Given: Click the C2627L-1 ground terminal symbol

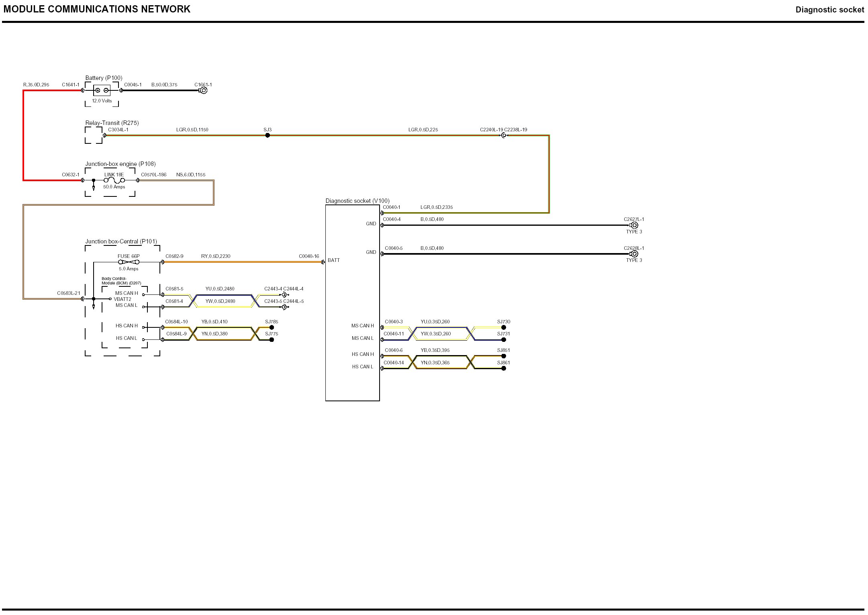Looking at the screenshot, I should pyautogui.click(x=634, y=225).
